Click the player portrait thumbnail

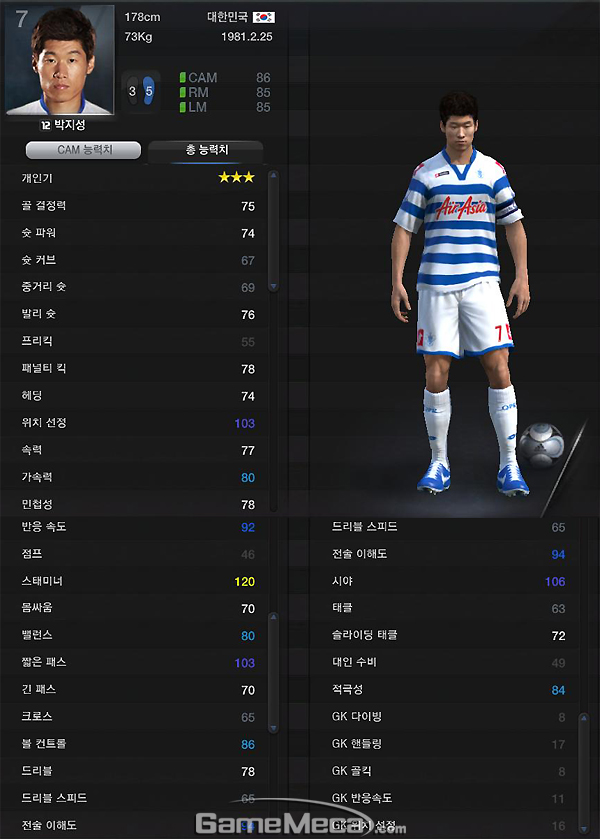pyautogui.click(x=59, y=59)
